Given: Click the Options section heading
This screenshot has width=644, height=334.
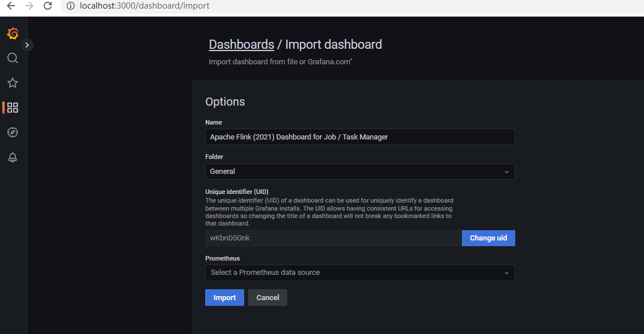Looking at the screenshot, I should point(225,102).
